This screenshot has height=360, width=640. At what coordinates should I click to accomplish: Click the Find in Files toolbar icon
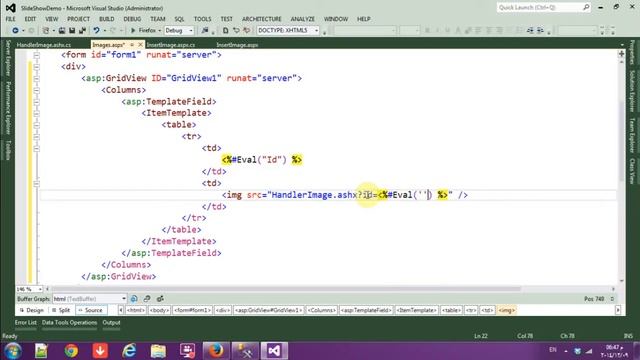click(205, 31)
